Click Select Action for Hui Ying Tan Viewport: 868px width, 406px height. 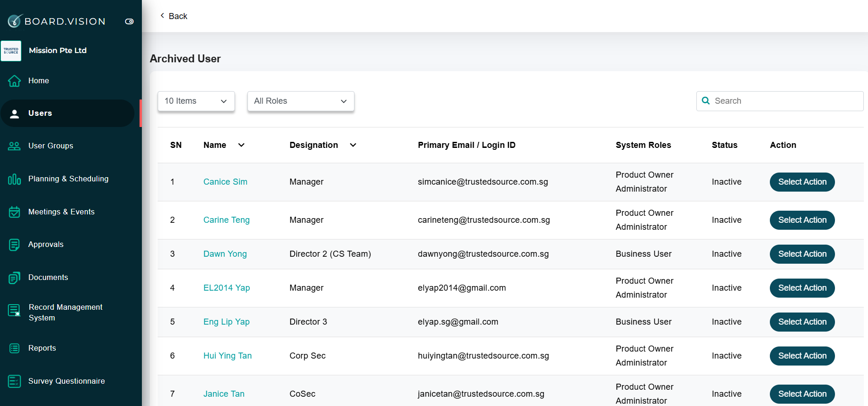(802, 356)
